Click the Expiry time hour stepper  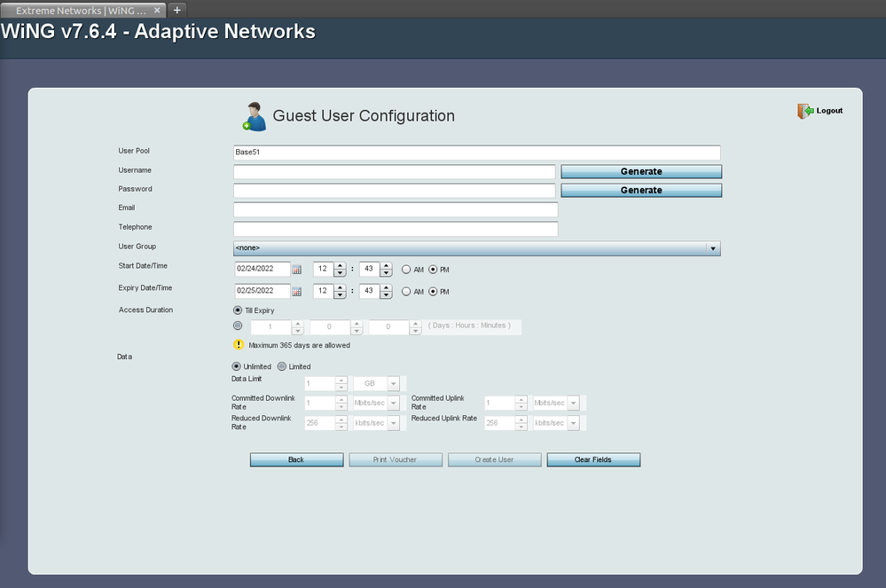(x=340, y=292)
